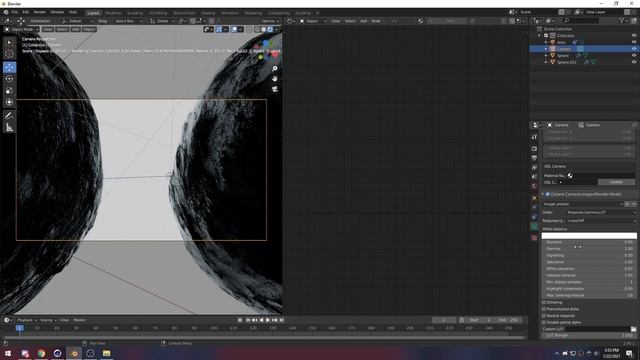Hide the Camera object in the outliner
The image size is (640, 360).
tap(634, 49)
